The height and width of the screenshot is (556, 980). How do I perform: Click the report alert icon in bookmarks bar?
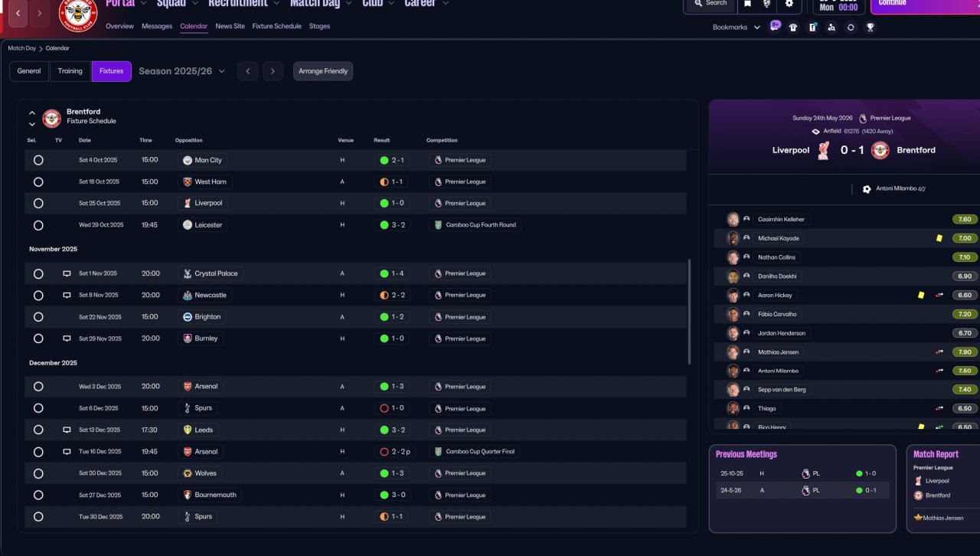[812, 28]
